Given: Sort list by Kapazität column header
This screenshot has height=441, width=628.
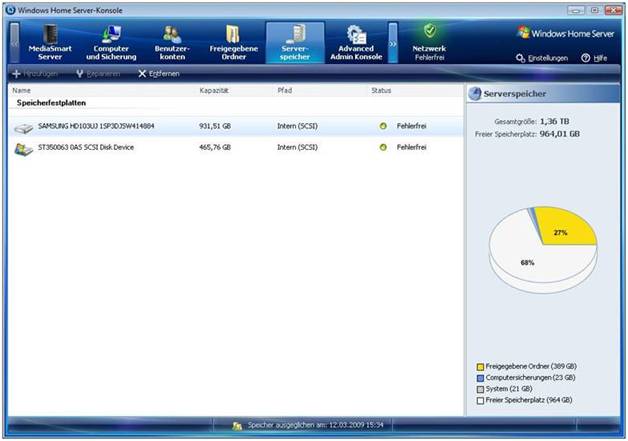Looking at the screenshot, I should (x=214, y=91).
